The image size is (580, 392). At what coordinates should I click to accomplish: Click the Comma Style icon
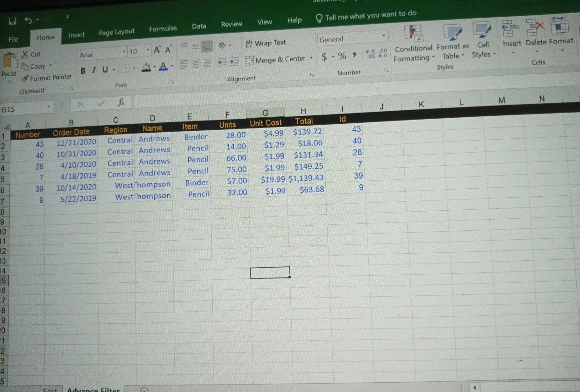pyautogui.click(x=353, y=56)
